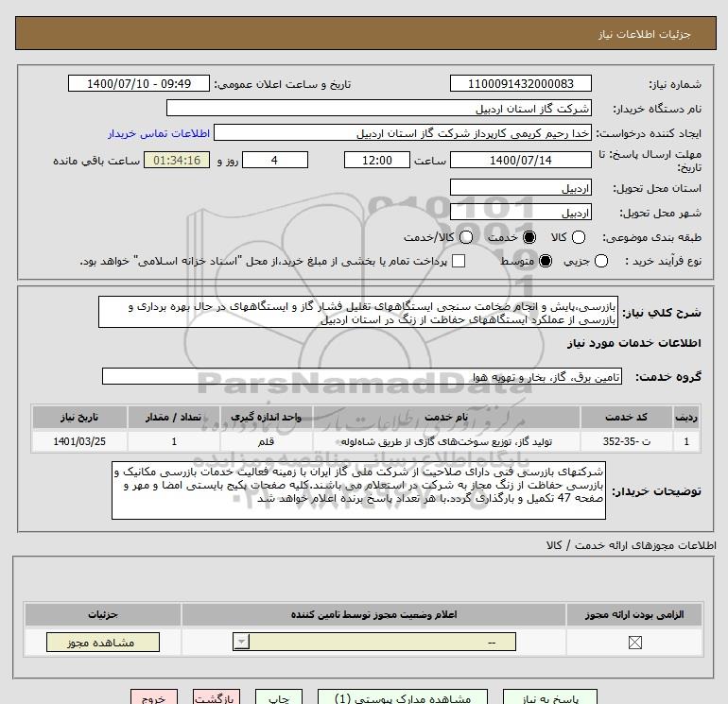Click the need date cell 1401/03/25
Image resolution: width=728 pixels, height=704 pixels.
pyautogui.click(x=79, y=441)
